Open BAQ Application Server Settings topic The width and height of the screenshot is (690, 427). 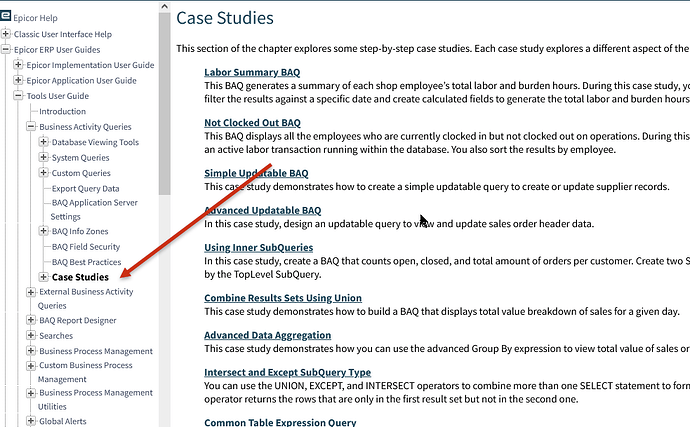94,210
